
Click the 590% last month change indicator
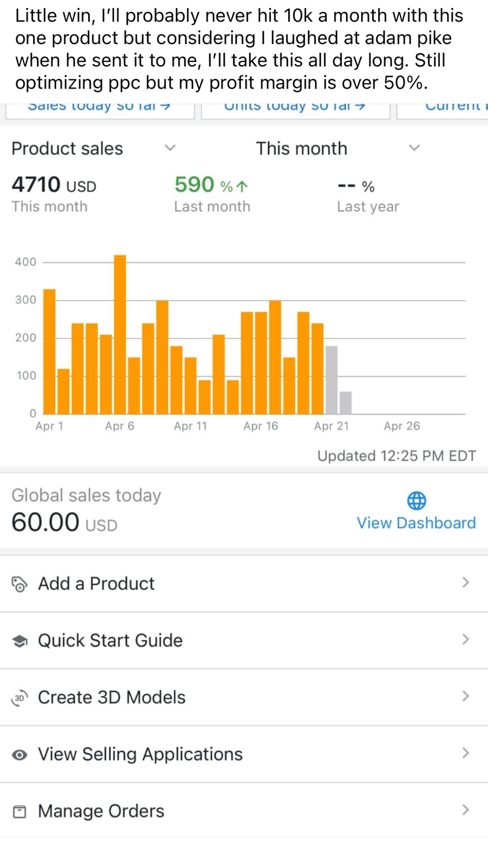[211, 185]
